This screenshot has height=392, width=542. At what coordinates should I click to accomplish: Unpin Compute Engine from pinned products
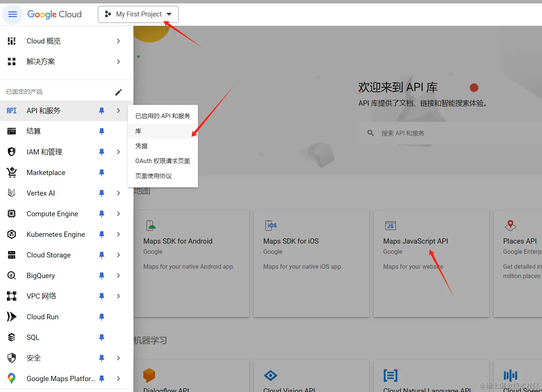(x=102, y=214)
